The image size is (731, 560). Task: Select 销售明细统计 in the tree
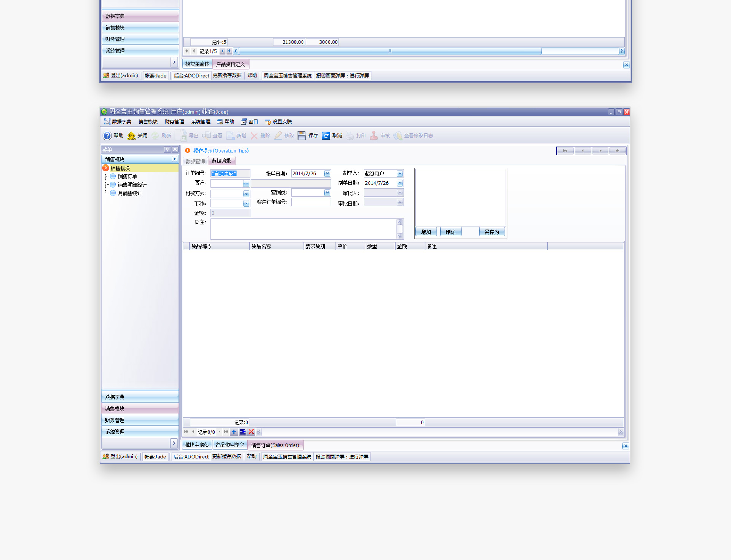[132, 185]
